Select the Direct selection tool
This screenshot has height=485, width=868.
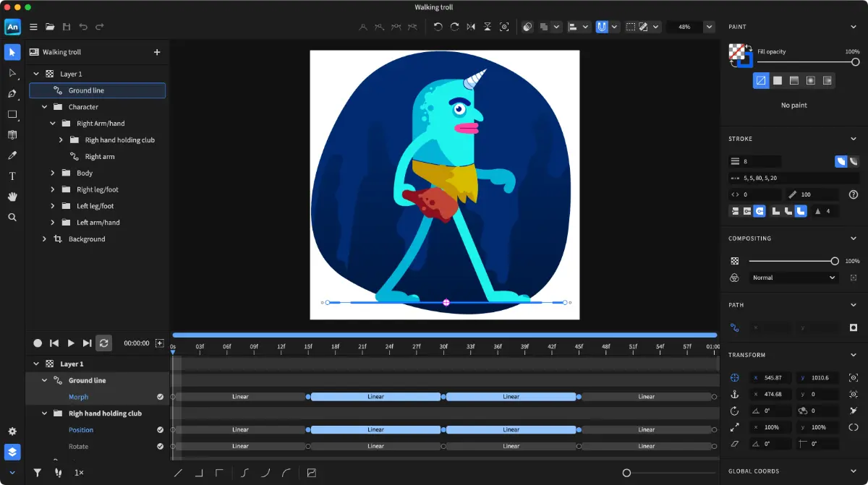click(12, 73)
